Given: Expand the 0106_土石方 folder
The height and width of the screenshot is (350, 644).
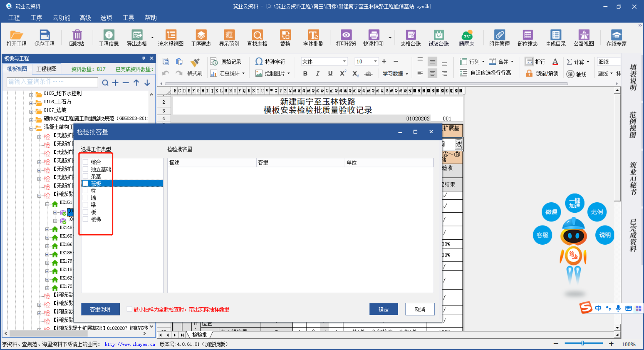Looking at the screenshot, I should (31, 103).
